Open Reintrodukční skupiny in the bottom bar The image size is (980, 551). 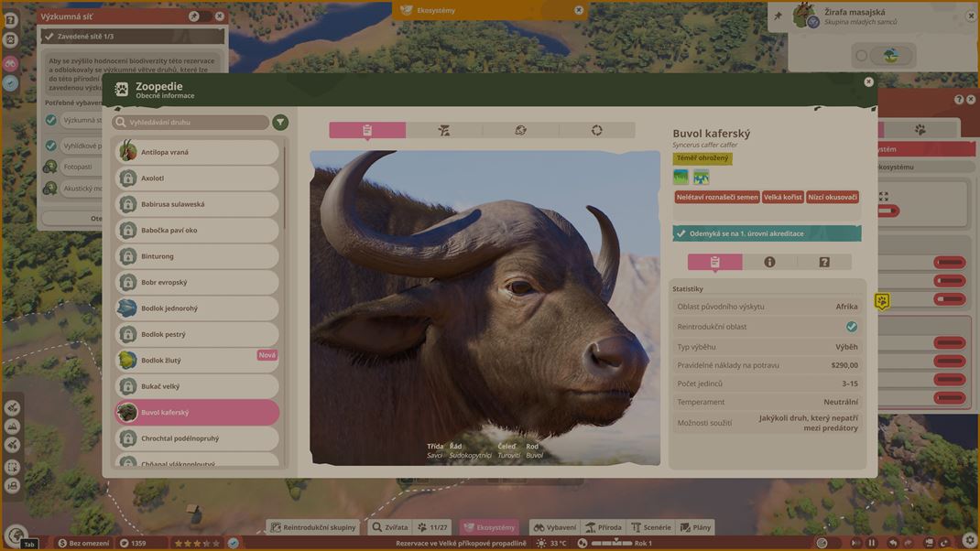pyautogui.click(x=313, y=527)
